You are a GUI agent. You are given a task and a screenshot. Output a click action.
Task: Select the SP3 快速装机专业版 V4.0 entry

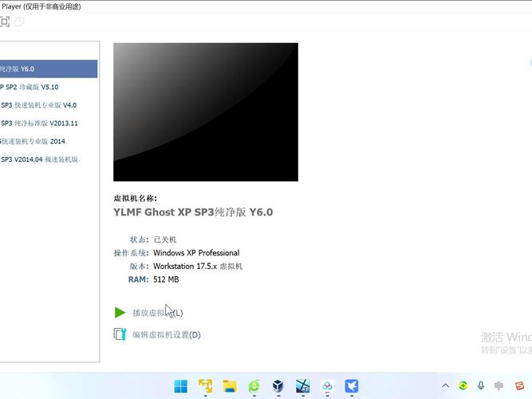pos(49,105)
